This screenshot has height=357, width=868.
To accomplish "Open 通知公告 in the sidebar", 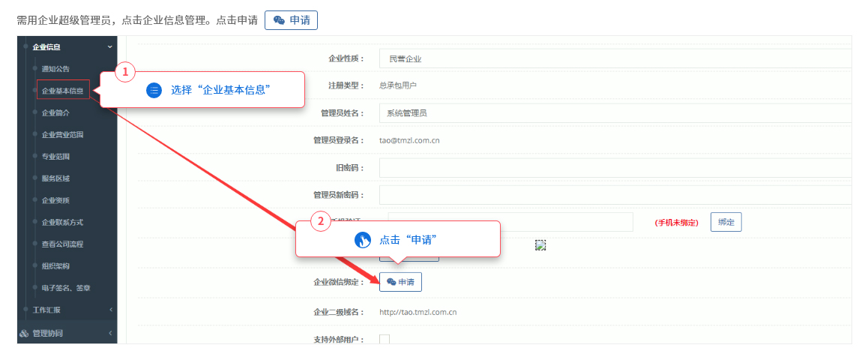I will click(56, 69).
